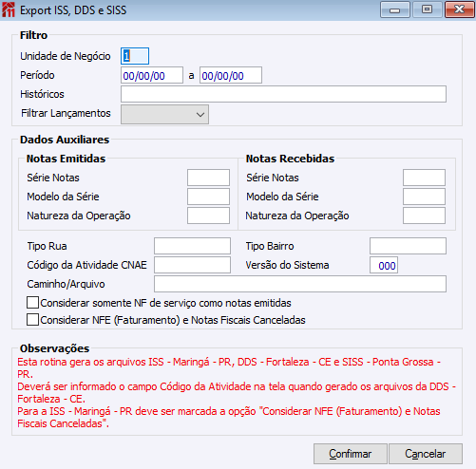Image resolution: width=476 pixels, height=469 pixels.
Task: Click the Históricos input field
Action: pos(283,94)
